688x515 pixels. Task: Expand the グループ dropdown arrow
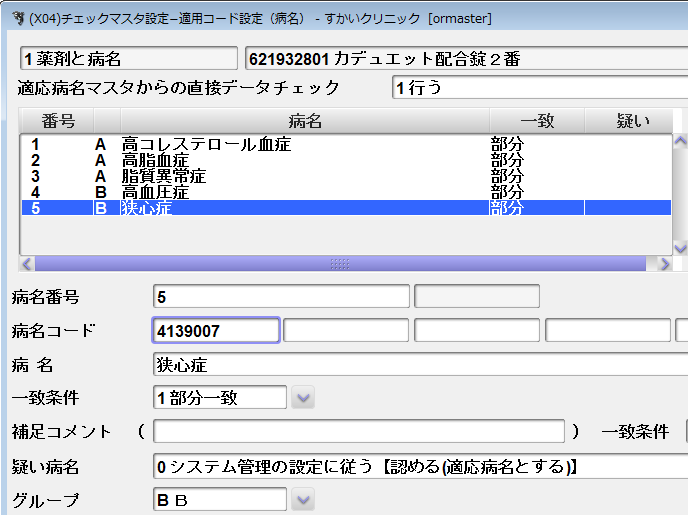[x=304, y=500]
